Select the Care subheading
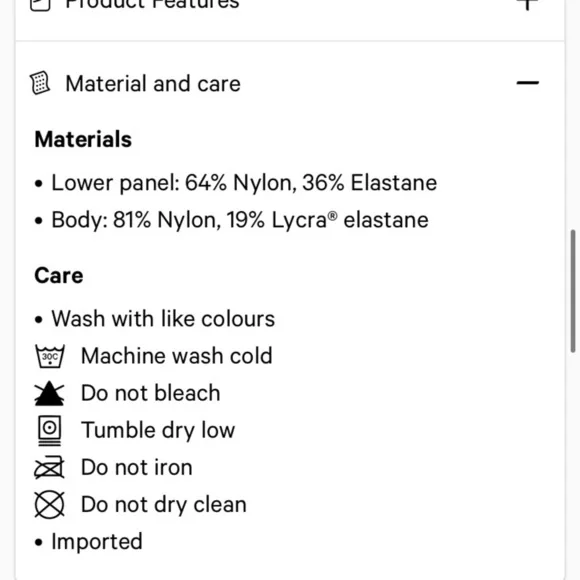Screen dimensions: 580x580 58,276
